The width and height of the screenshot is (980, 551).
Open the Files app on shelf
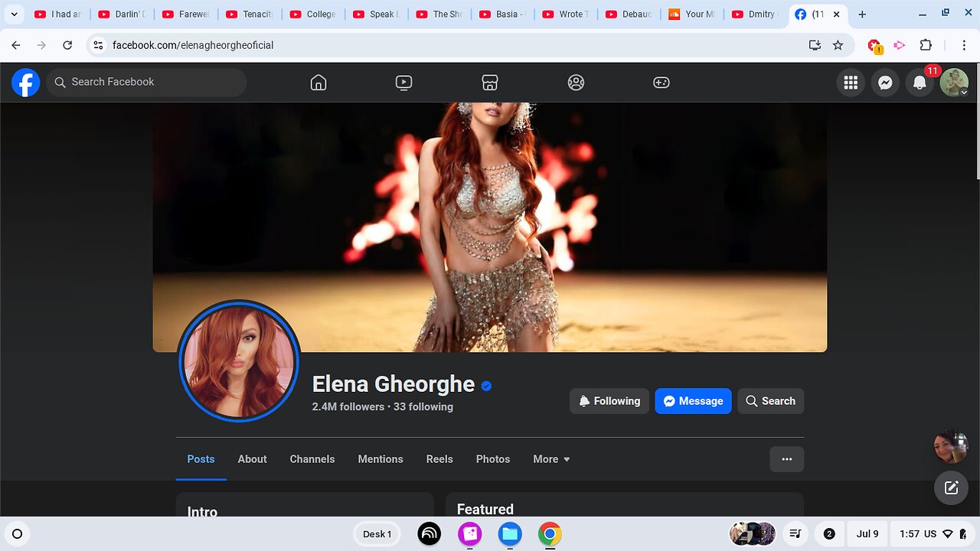click(x=510, y=534)
